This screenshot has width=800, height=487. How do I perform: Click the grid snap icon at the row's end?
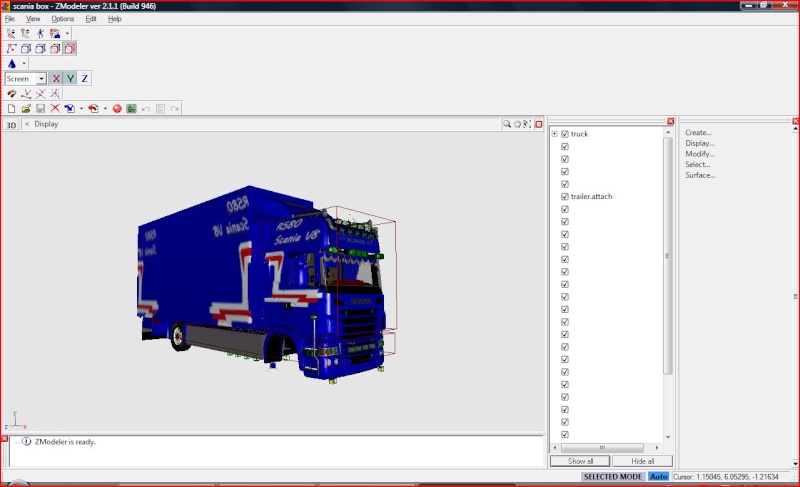coord(55,94)
